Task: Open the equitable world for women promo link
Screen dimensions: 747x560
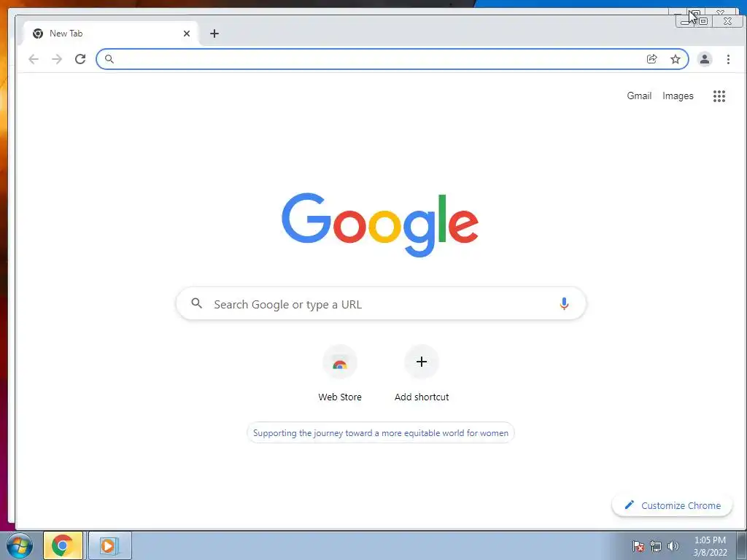Action: [381, 433]
